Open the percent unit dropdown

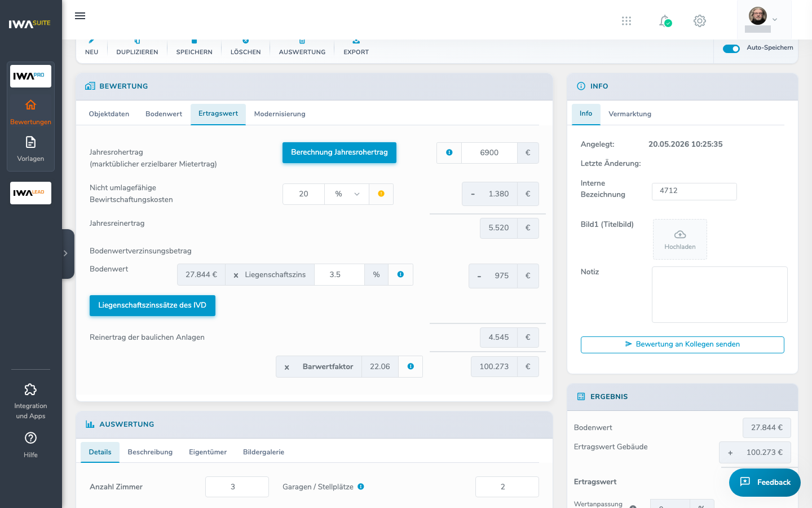(x=347, y=194)
